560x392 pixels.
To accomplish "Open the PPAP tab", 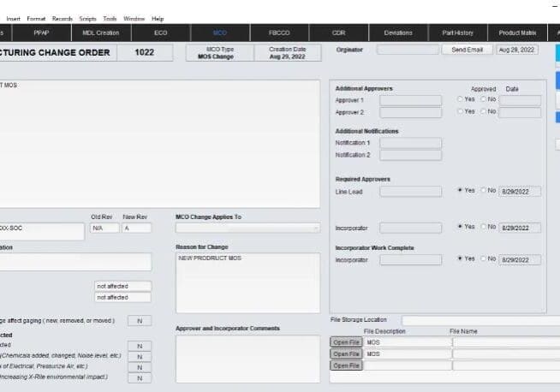I will (41, 33).
